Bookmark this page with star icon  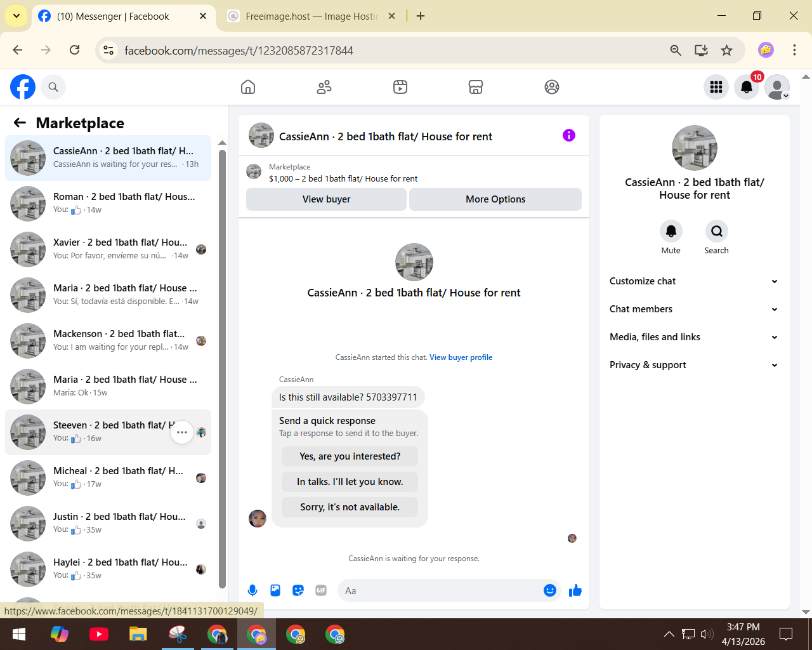[727, 50]
